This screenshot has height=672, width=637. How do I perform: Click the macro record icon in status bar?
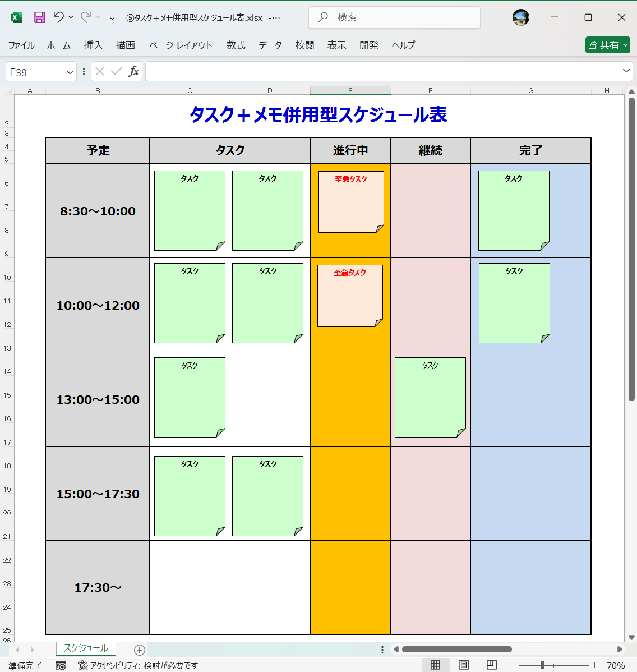61,666
